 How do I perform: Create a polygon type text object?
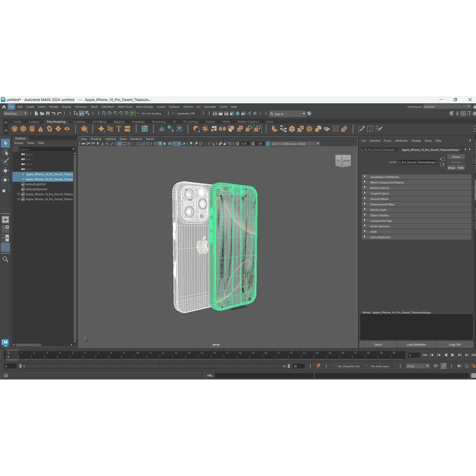[x=119, y=129]
